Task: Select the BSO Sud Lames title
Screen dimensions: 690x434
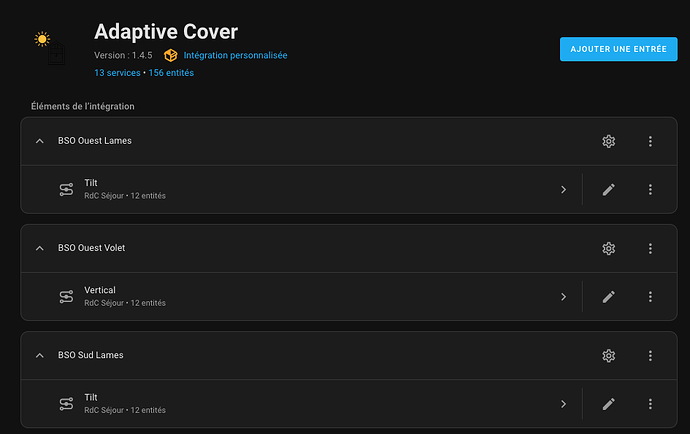Action: [91, 355]
